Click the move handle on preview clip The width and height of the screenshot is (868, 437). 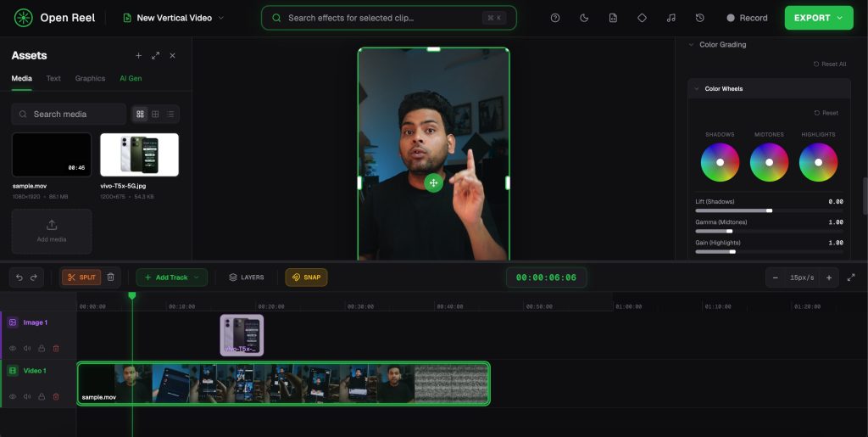(433, 182)
